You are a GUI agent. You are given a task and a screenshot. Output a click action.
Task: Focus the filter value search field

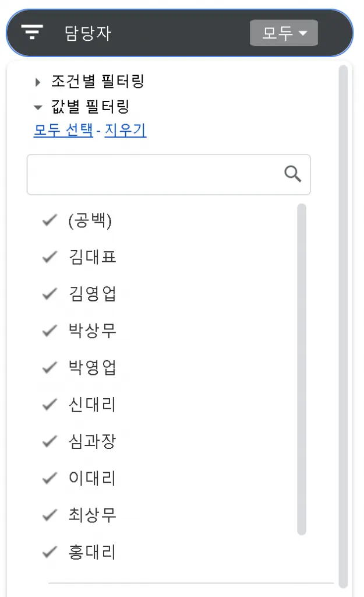(154, 174)
